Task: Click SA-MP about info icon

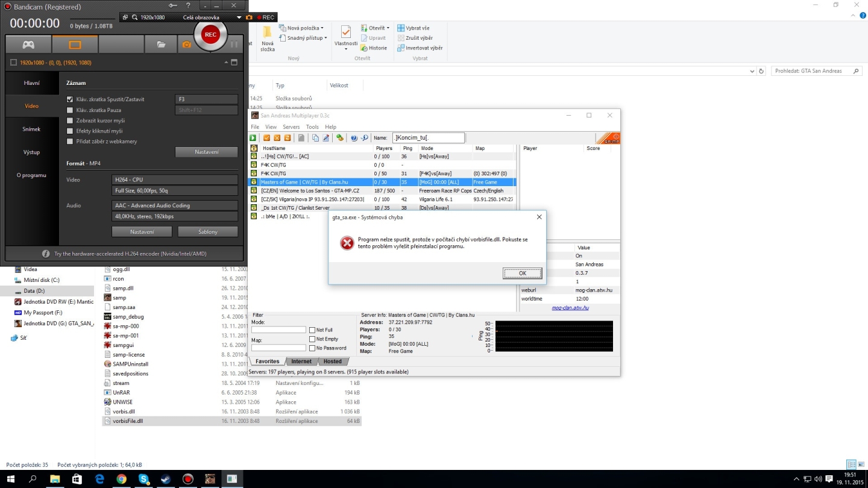Action: point(365,138)
